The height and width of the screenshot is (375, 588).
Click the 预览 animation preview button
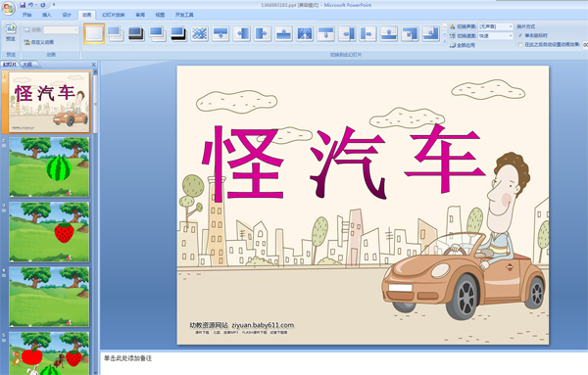point(11,32)
